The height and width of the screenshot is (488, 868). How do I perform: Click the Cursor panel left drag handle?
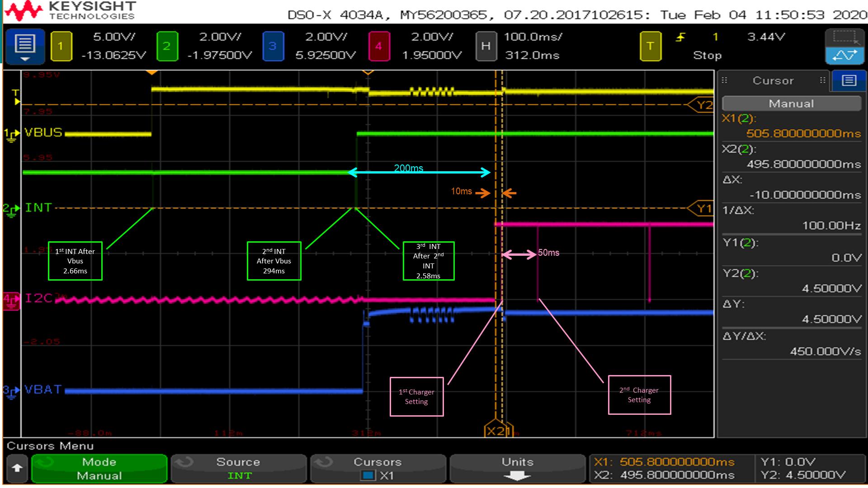[x=724, y=80]
